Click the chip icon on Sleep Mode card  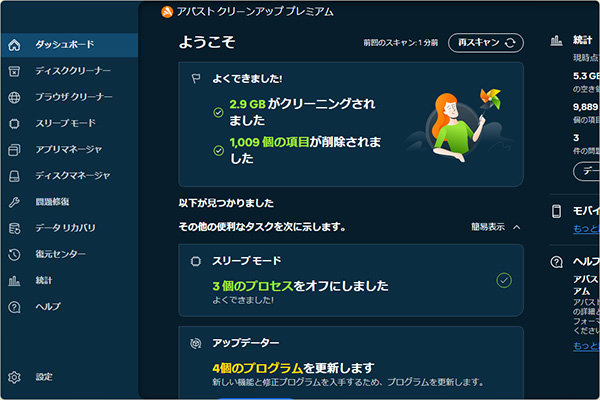(196, 261)
